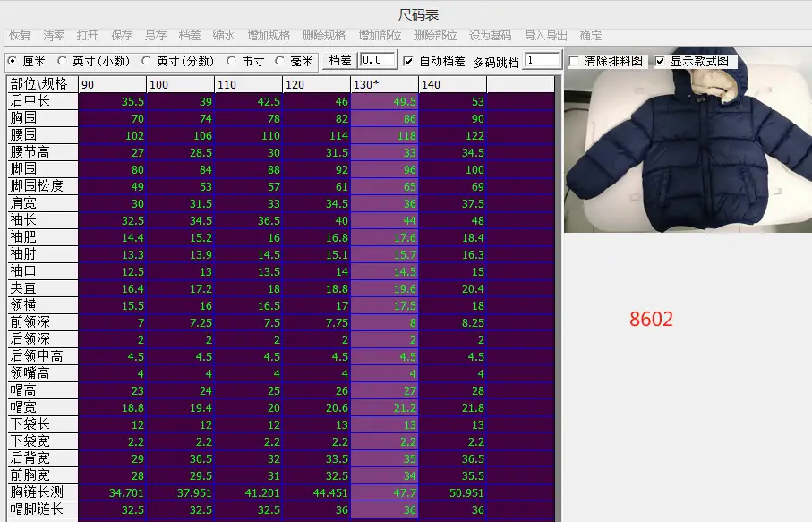Select the 后中长 row header

42,101
